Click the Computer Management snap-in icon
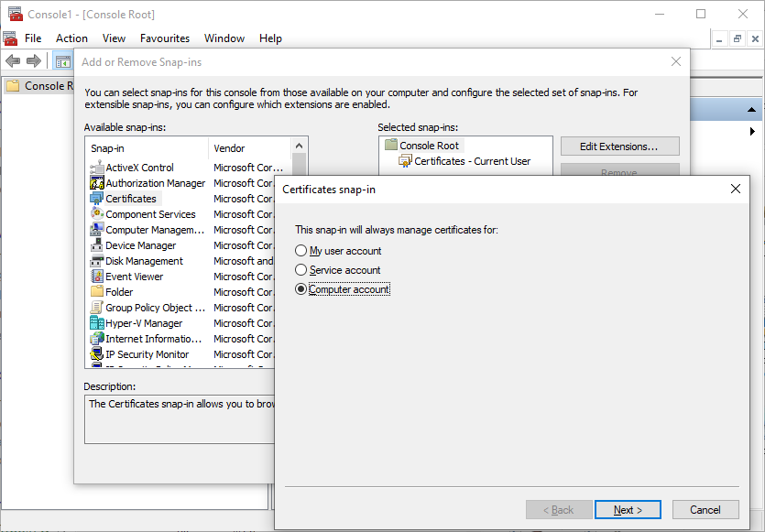765x532 pixels. click(x=97, y=230)
